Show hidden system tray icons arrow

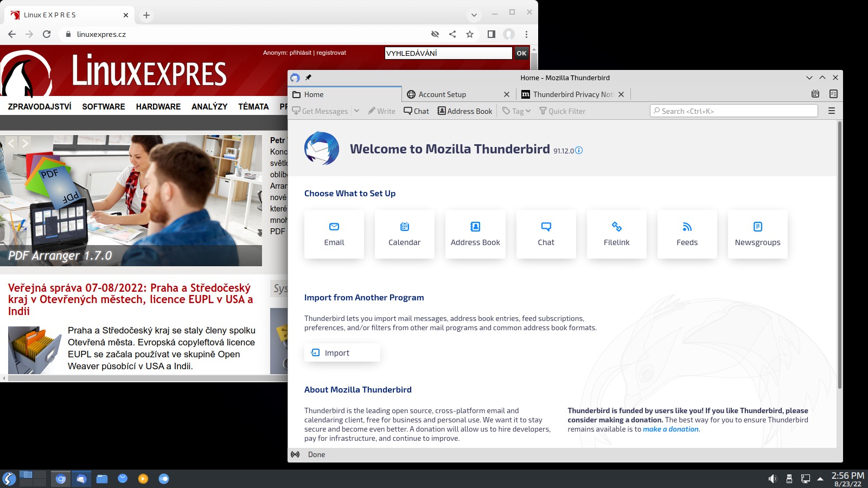[x=820, y=478]
